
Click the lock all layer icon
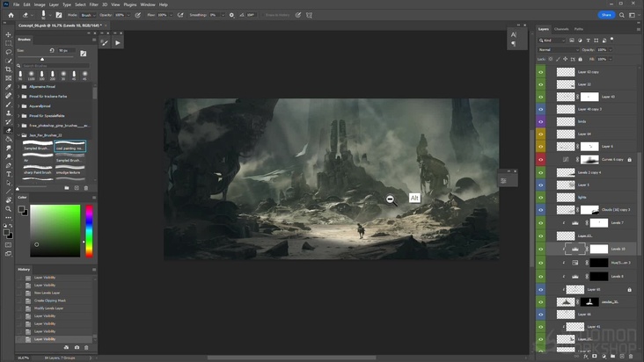(x=581, y=59)
